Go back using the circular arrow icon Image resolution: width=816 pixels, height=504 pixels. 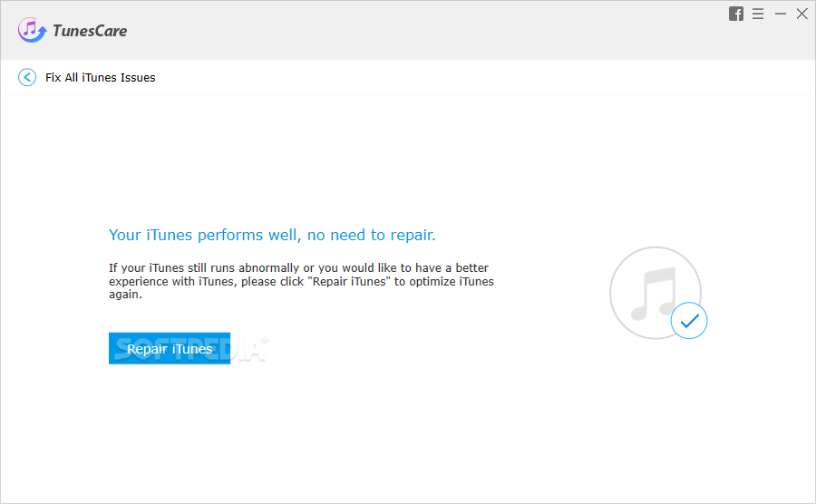[27, 77]
